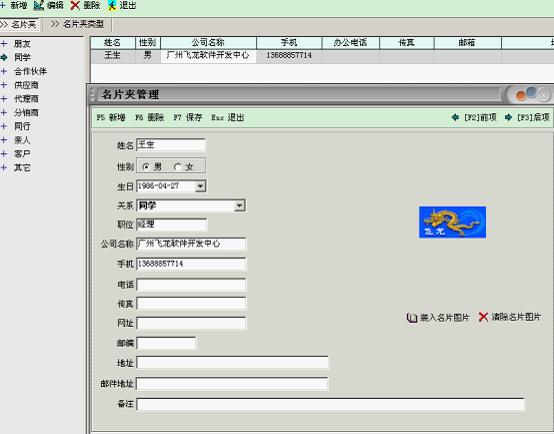
Task: Select the 女 gender radio button
Action: coord(178,166)
